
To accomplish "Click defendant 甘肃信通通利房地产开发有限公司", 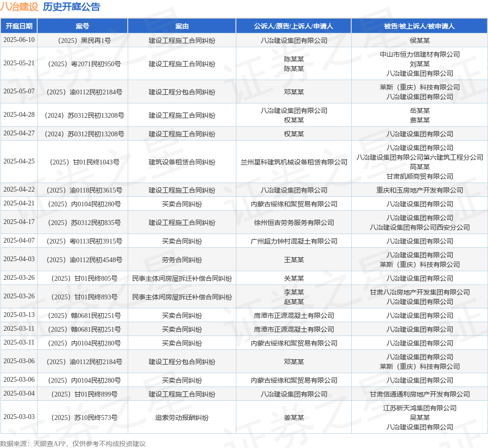I will point(419,394).
